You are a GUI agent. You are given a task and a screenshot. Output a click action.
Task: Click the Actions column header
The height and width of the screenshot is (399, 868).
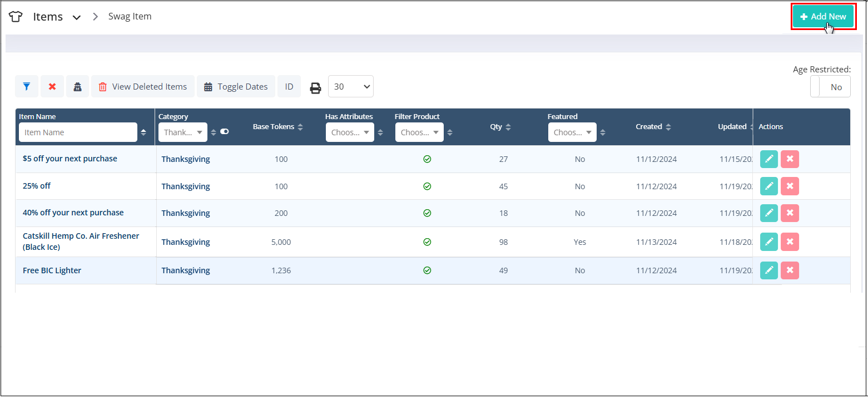[x=771, y=127]
